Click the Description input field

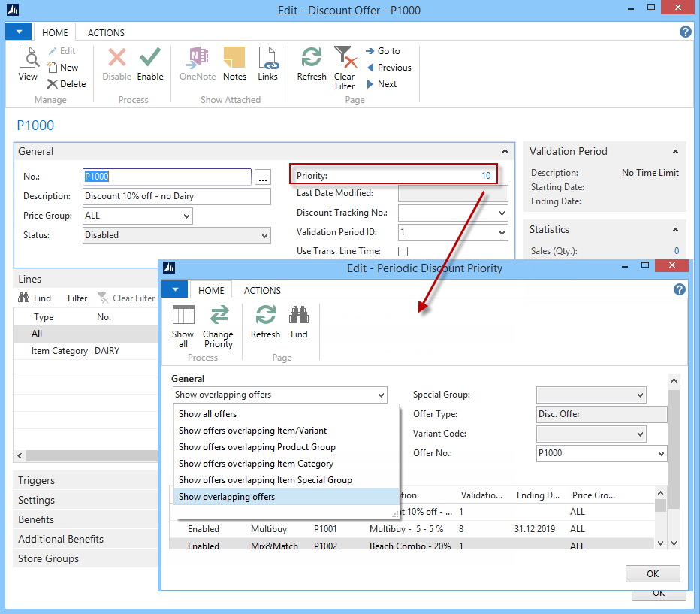tap(177, 197)
